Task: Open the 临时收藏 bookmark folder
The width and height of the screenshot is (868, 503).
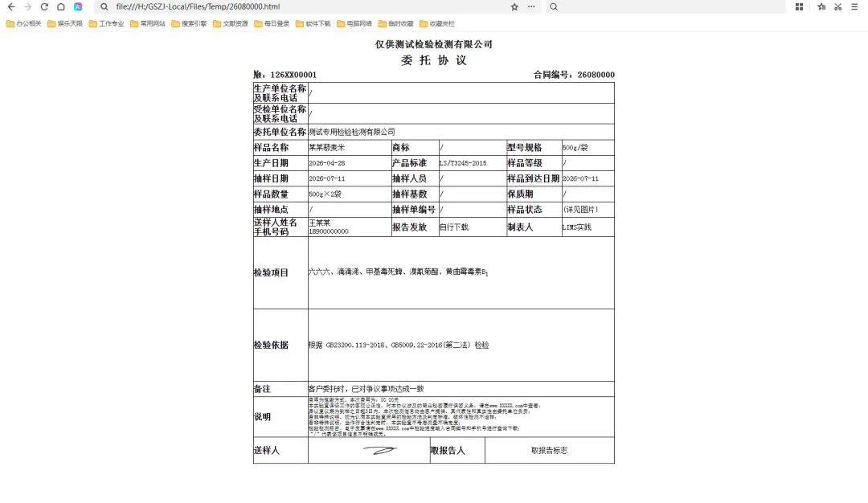Action: 395,24
